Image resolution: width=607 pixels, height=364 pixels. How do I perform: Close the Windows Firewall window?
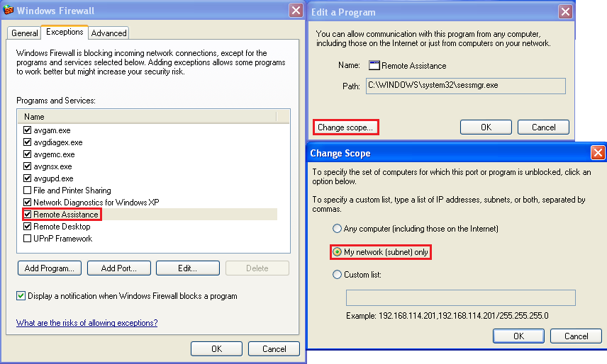coord(296,11)
